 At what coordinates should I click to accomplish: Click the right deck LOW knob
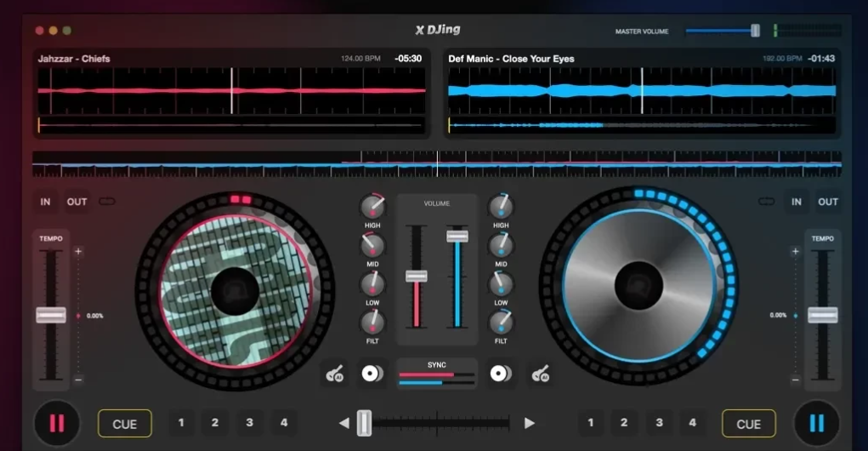point(501,284)
